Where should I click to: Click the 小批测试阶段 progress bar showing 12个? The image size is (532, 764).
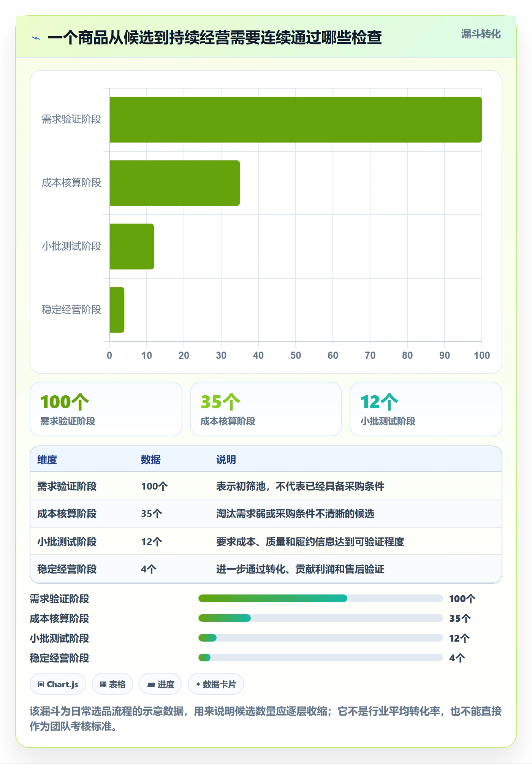pos(320,638)
